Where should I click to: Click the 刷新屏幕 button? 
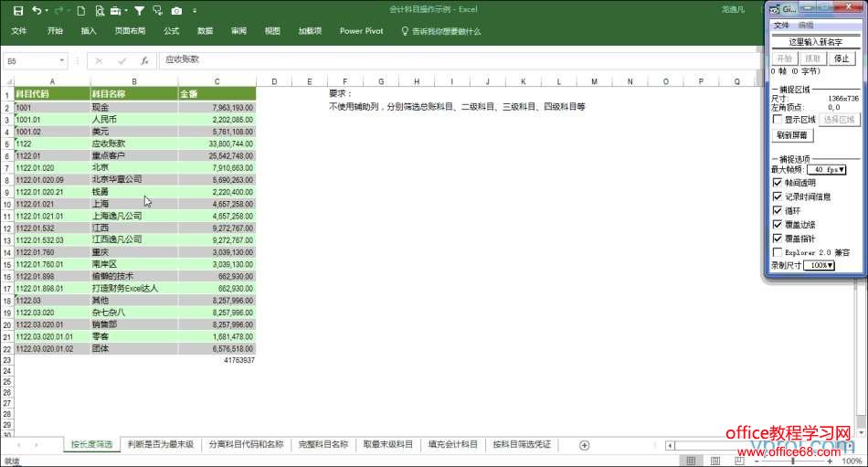coord(793,135)
